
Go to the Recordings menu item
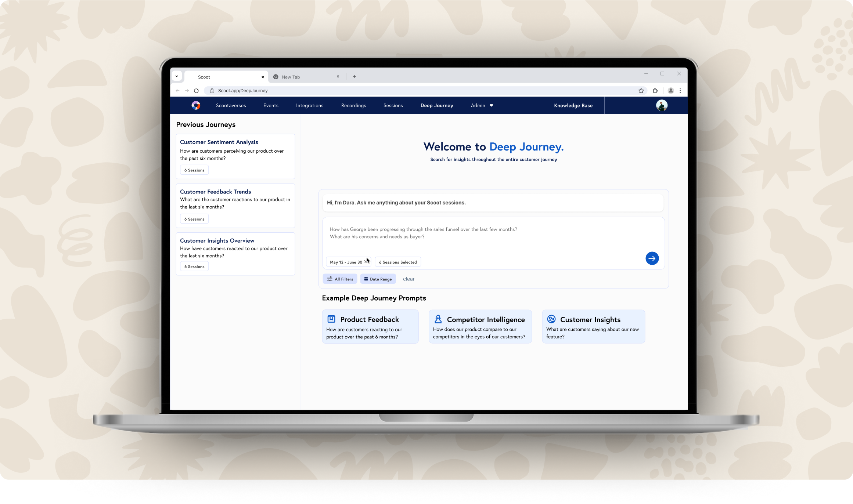point(353,105)
